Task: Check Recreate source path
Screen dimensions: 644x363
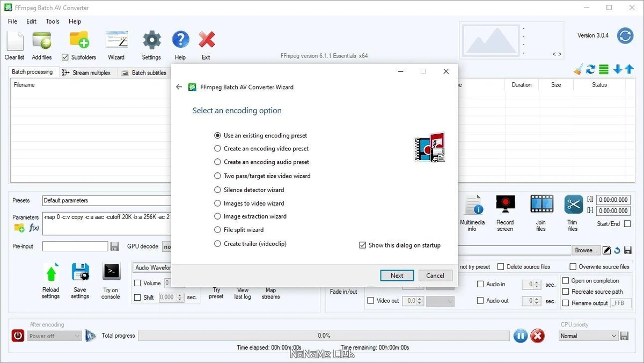Action: click(x=565, y=292)
